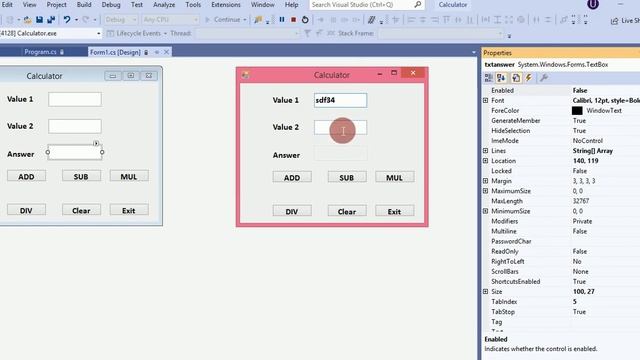This screenshot has height=360, width=640.
Task: Expand the MinimumSize property node
Action: click(x=485, y=211)
